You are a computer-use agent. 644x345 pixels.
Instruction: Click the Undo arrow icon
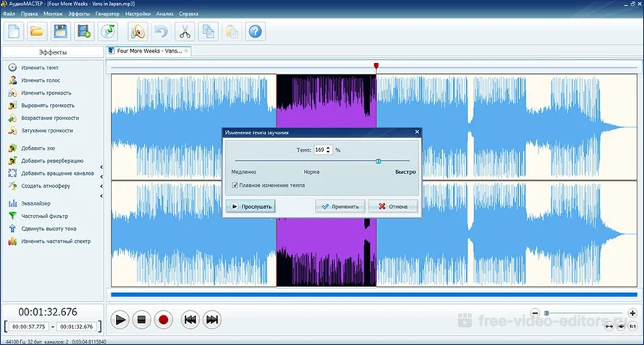point(161,31)
